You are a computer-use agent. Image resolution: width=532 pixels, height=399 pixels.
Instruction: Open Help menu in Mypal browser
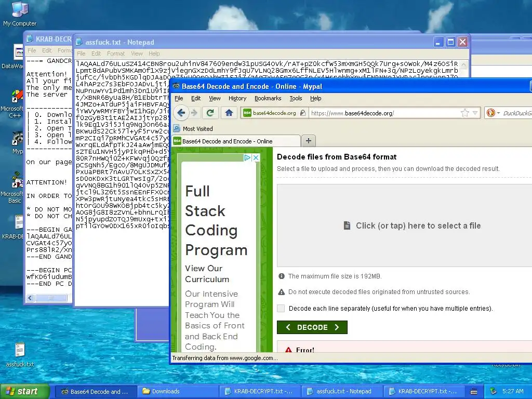[315, 98]
